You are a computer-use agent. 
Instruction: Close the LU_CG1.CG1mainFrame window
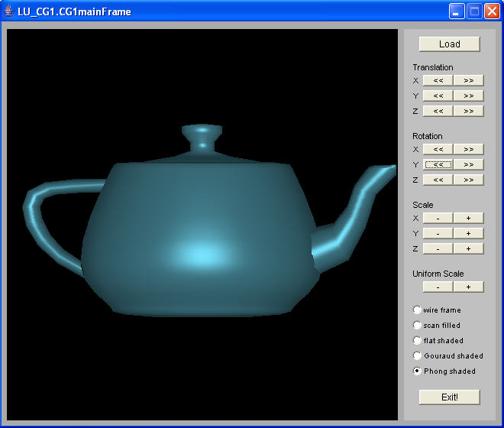[x=492, y=11]
